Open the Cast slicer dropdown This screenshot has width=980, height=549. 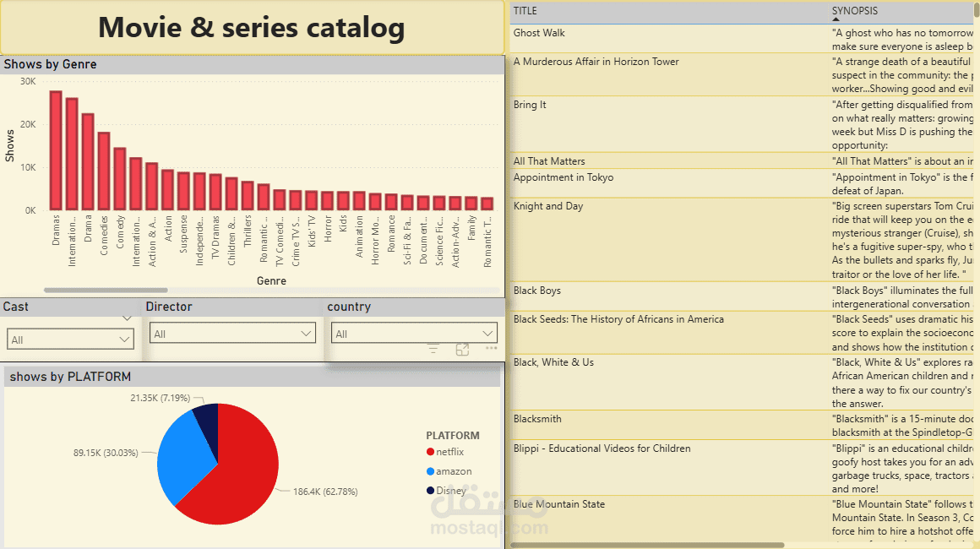71,340
